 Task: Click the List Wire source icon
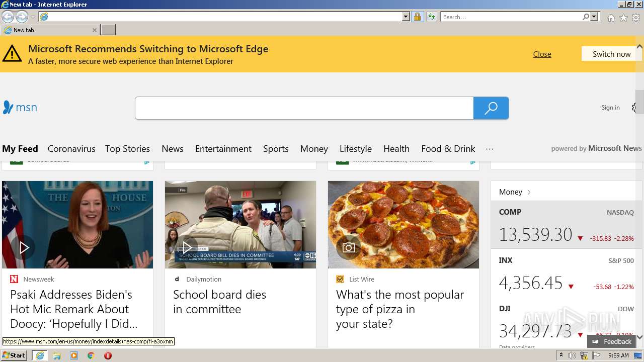340,279
